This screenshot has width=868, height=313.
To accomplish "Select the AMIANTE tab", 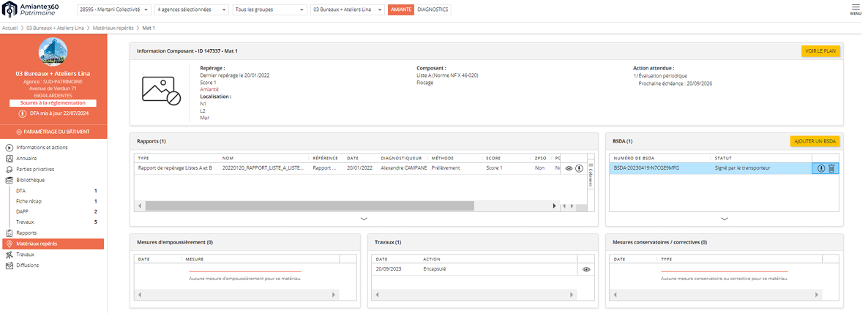I will pos(401,10).
